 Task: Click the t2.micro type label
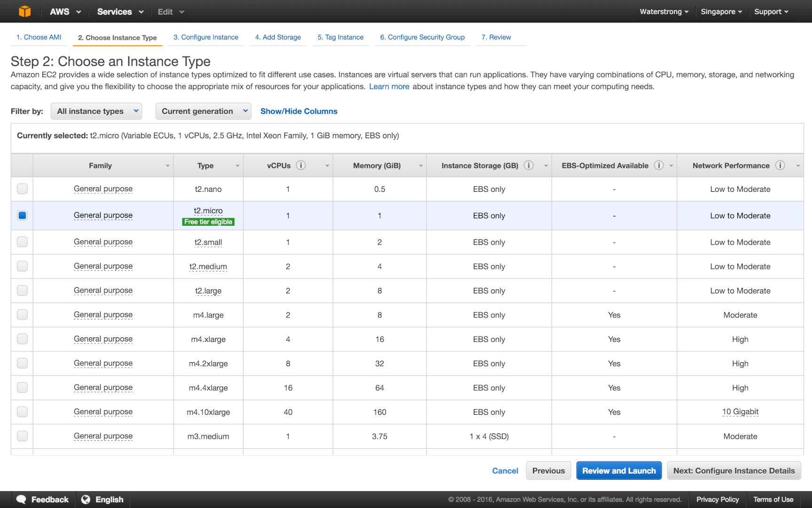tap(208, 211)
